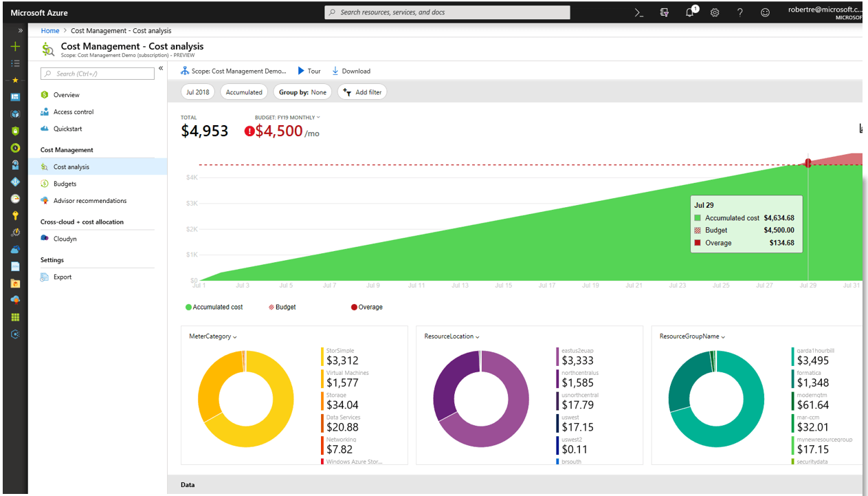This screenshot has height=496, width=868.
Task: Click the green plus Create a resource icon
Action: pyautogui.click(x=15, y=47)
